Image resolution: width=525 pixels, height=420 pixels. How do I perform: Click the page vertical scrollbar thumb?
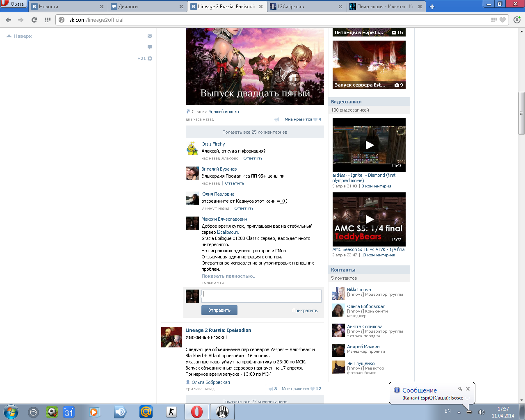tap(522, 113)
